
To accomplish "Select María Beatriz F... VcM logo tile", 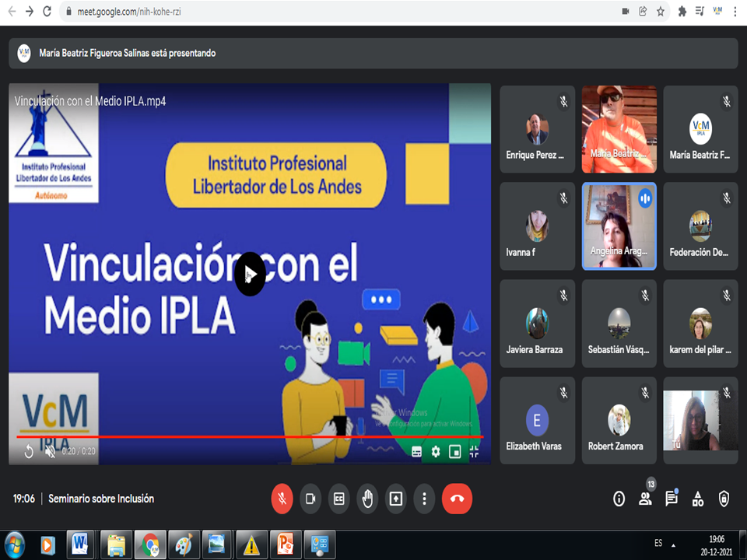I will click(x=700, y=129).
